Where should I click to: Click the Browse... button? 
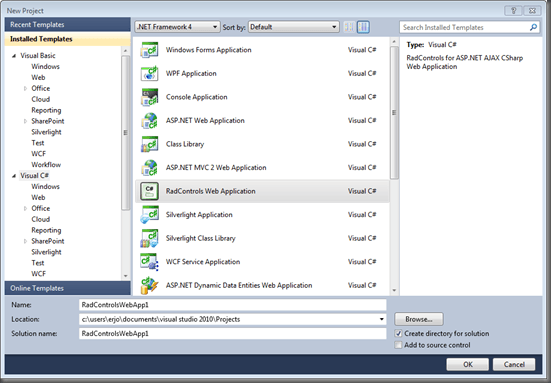(x=419, y=319)
